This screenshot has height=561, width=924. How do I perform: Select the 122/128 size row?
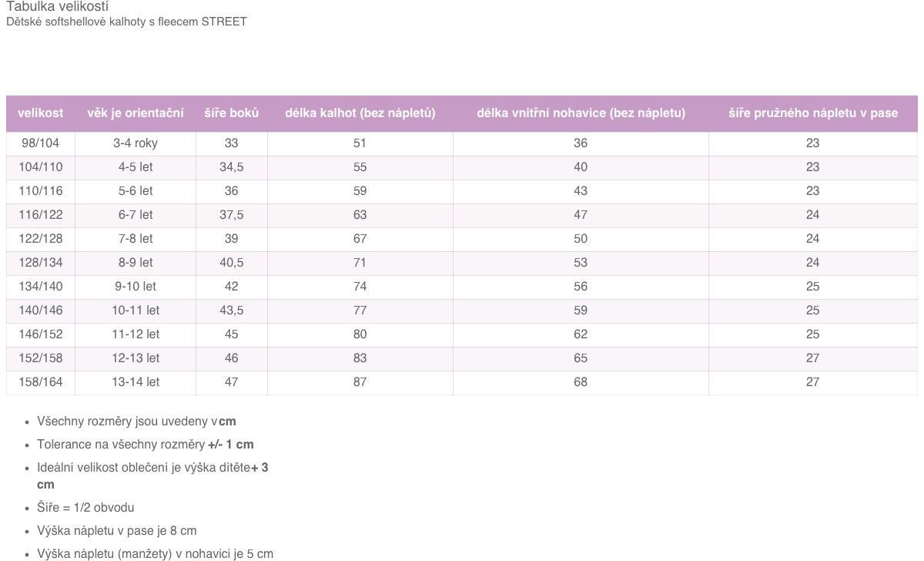tap(462, 239)
